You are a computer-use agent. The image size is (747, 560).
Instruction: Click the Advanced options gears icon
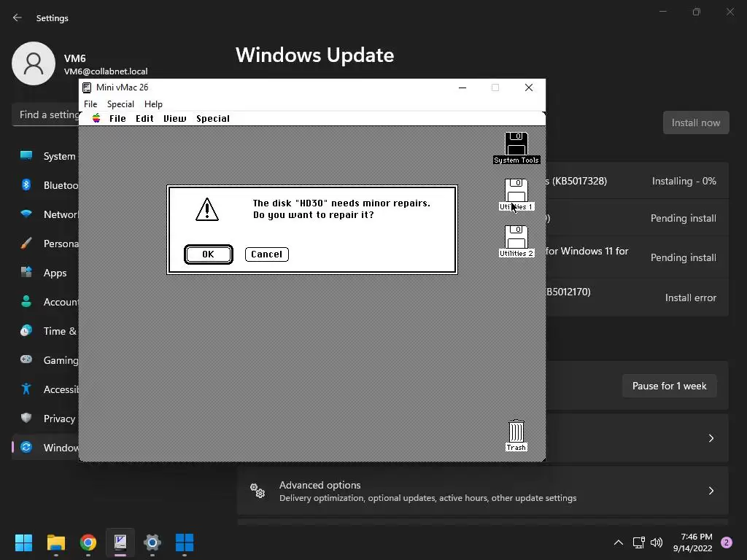tap(258, 491)
